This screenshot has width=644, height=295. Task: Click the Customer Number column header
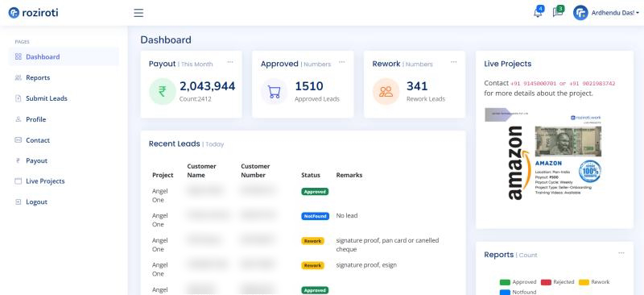tap(255, 170)
